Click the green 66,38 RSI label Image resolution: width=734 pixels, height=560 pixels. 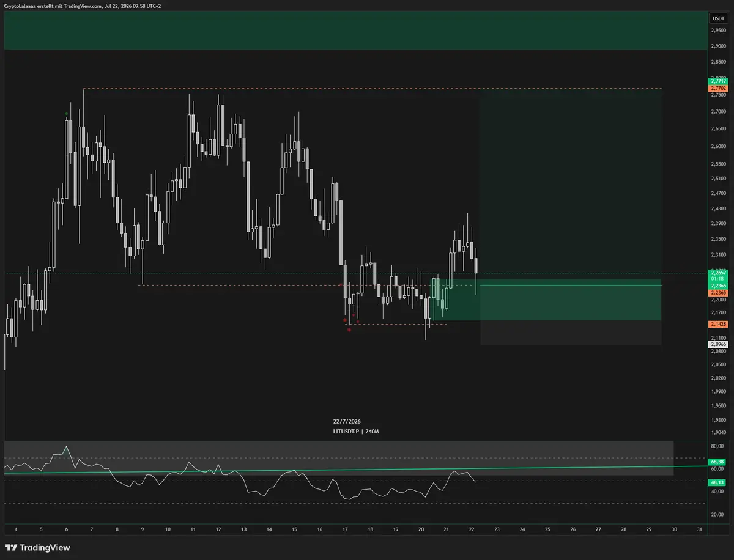718,462
